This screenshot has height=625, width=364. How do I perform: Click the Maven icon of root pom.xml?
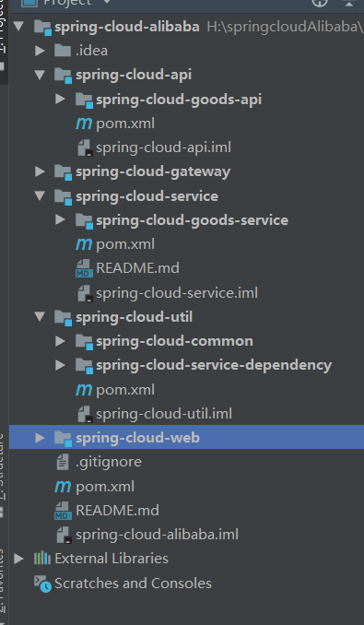[63, 487]
